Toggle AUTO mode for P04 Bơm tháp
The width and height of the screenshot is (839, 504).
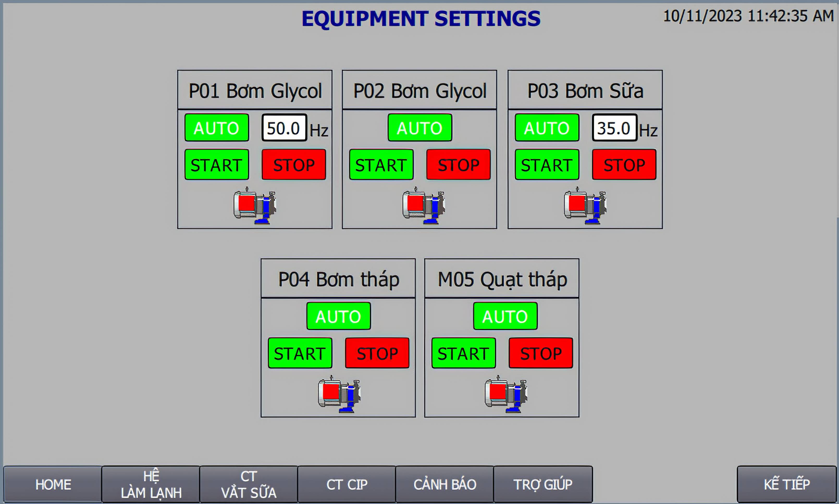tap(338, 316)
